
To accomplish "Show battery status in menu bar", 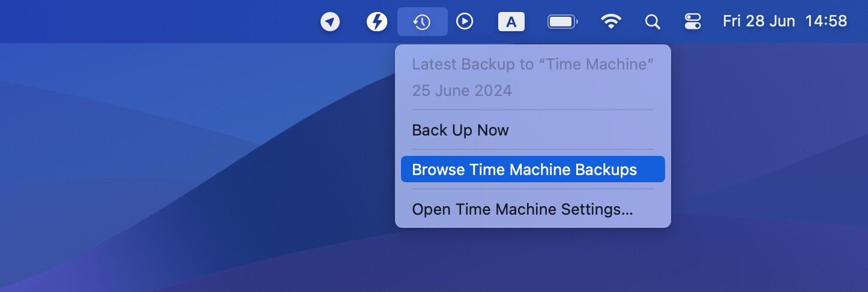I will (x=562, y=22).
